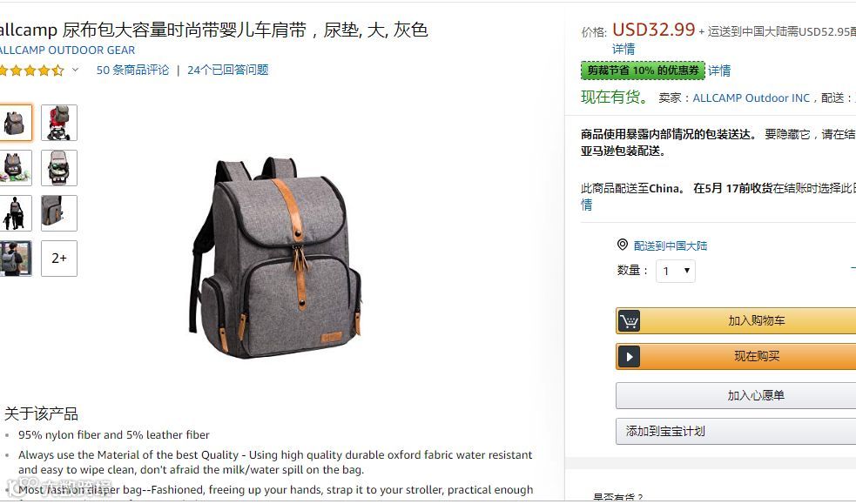This screenshot has width=856, height=504.
Task: Open the 数量 quantity dropdown
Action: (675, 271)
